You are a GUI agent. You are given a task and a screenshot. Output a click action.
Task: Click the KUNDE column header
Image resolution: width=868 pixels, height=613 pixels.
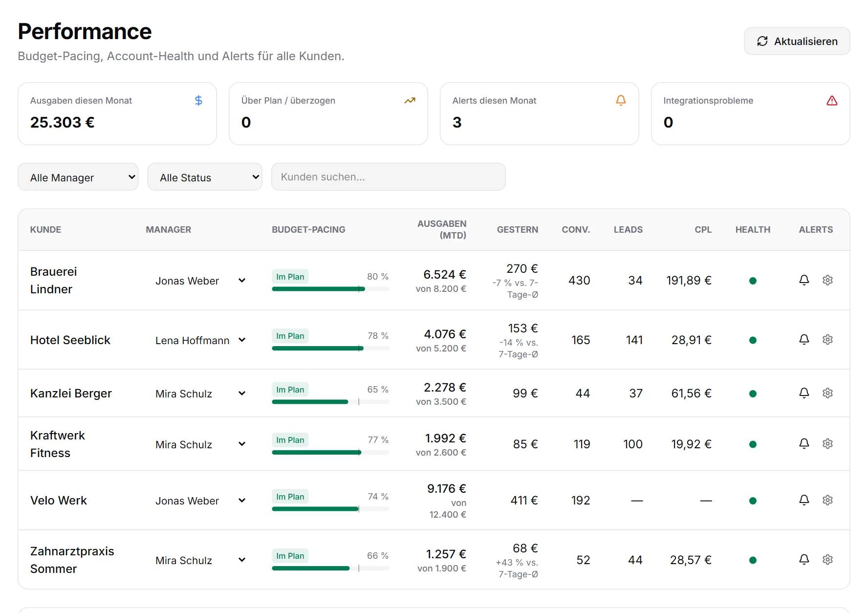coord(45,229)
